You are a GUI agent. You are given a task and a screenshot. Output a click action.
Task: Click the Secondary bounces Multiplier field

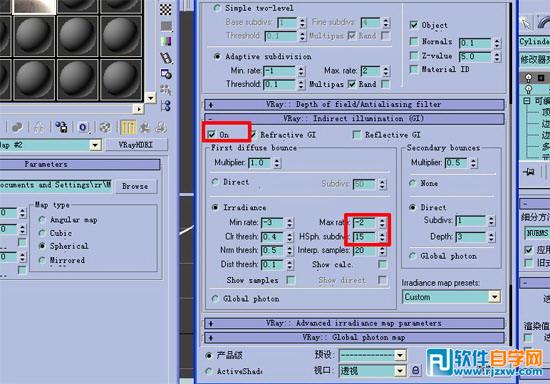(456, 163)
